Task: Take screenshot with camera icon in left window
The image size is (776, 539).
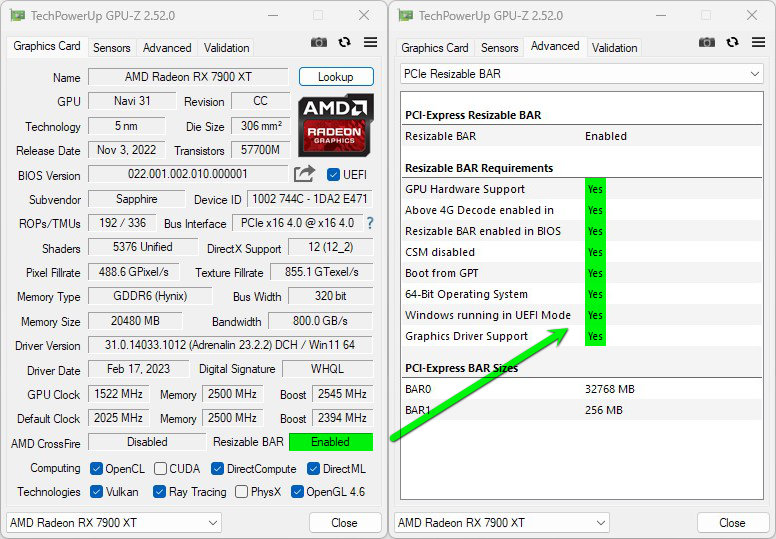Action: tap(319, 43)
